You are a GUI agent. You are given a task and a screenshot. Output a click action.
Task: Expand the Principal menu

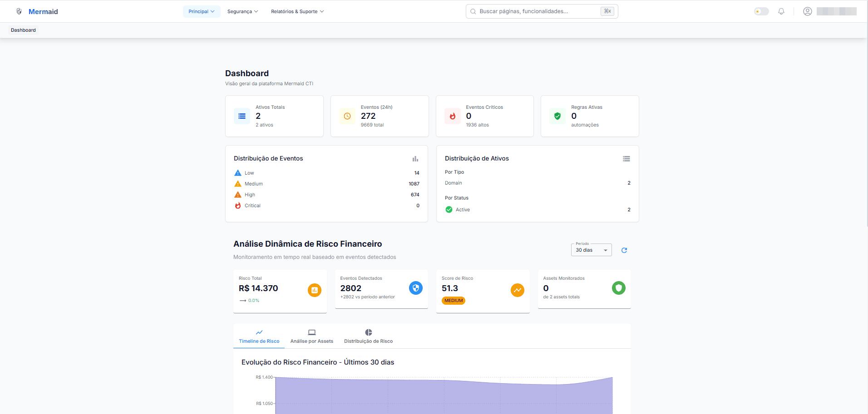pyautogui.click(x=202, y=11)
